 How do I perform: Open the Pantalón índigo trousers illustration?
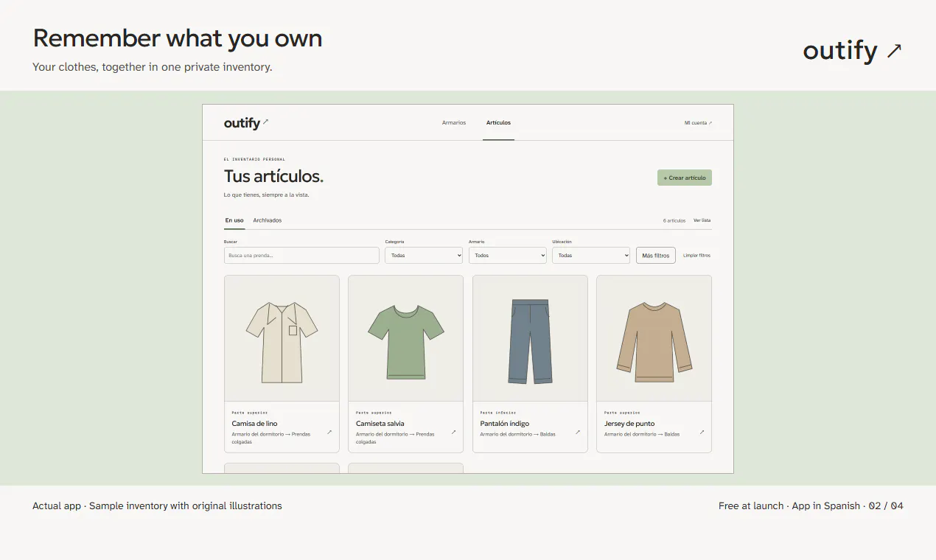pos(530,342)
